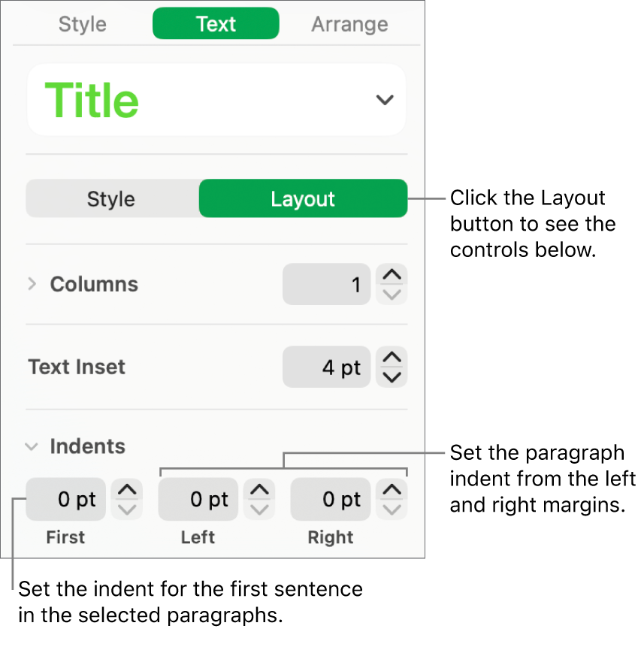
Task: Select the Text tab
Action: pyautogui.click(x=216, y=23)
